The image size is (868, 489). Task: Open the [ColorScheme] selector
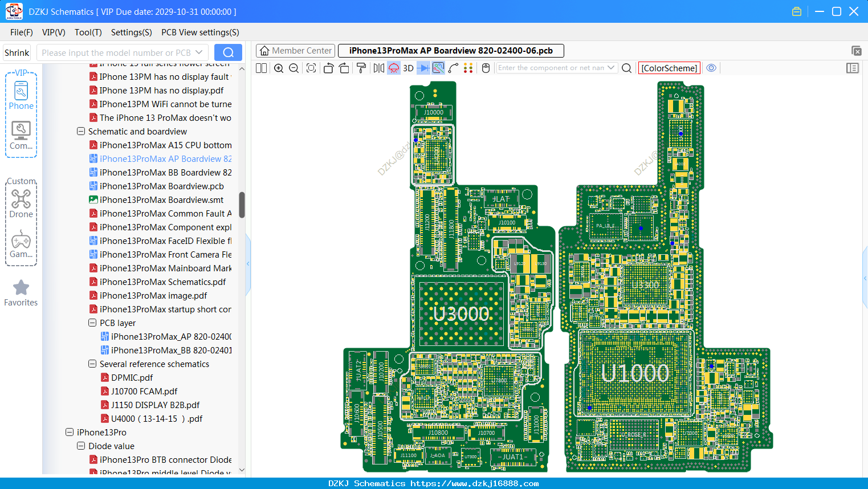669,68
